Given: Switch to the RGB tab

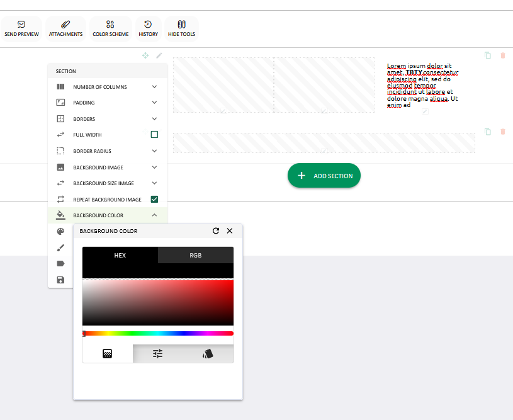Looking at the screenshot, I should pyautogui.click(x=196, y=256).
